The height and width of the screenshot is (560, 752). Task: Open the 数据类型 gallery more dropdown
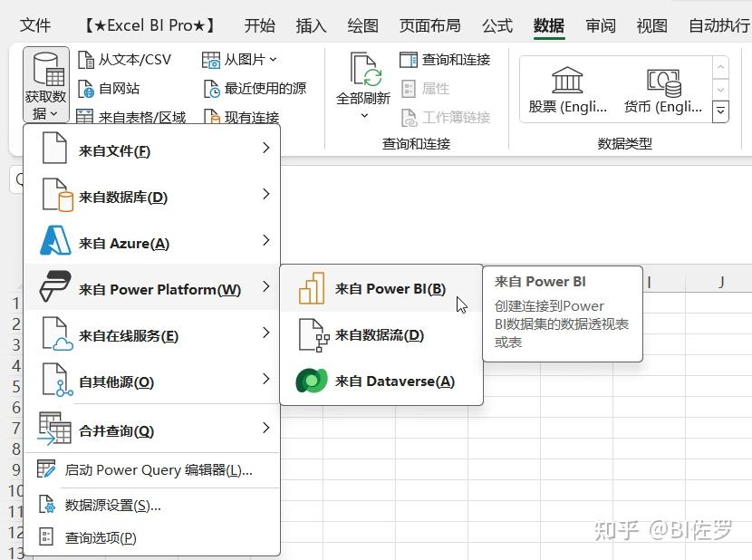719,111
